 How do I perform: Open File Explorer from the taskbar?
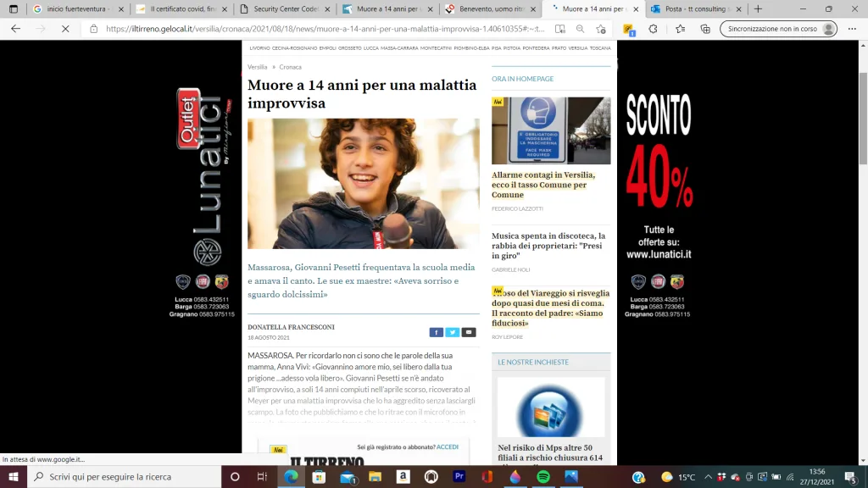point(376,476)
